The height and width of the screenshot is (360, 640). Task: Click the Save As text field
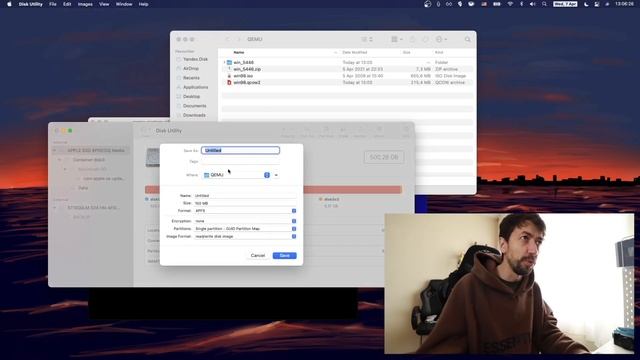click(x=240, y=150)
